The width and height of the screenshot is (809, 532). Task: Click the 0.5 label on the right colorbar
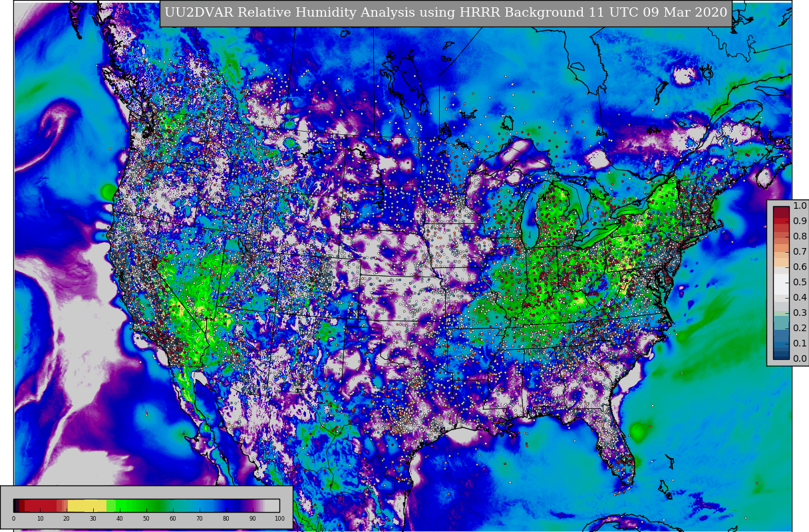point(800,283)
